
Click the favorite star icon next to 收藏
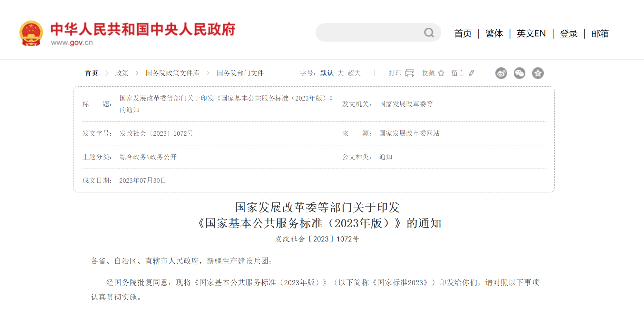(441, 73)
